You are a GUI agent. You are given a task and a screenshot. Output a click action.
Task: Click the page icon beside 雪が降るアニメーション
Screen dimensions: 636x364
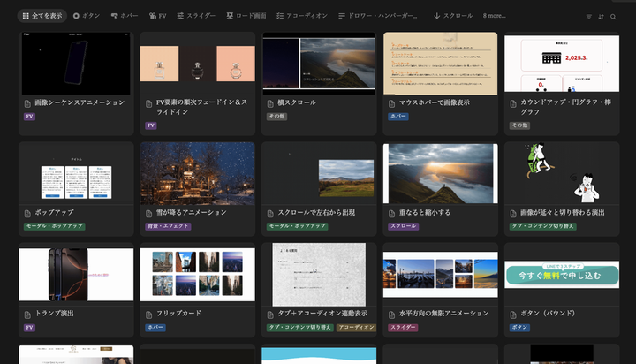pos(149,213)
